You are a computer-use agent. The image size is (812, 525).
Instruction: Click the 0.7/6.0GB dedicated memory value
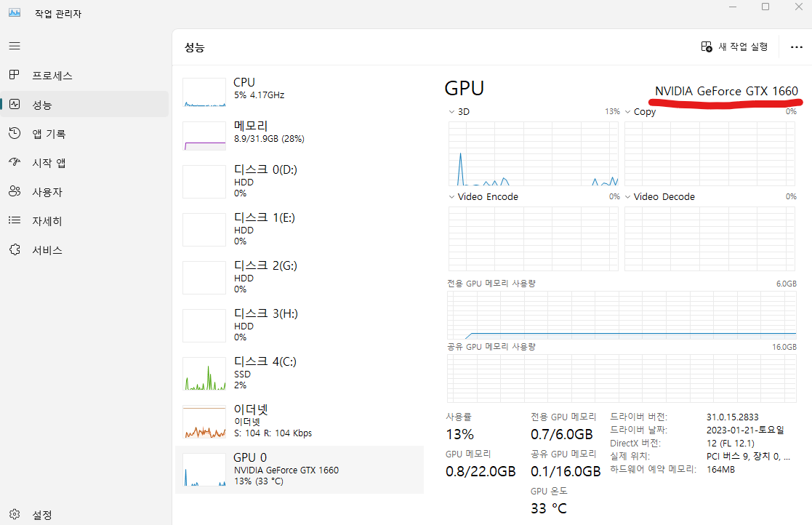pos(561,434)
